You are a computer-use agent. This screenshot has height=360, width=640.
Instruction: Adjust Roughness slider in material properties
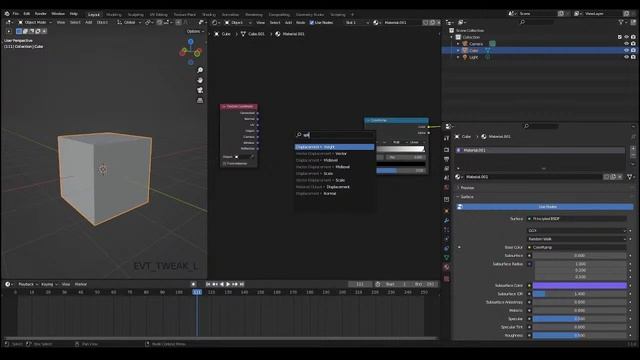(580, 335)
